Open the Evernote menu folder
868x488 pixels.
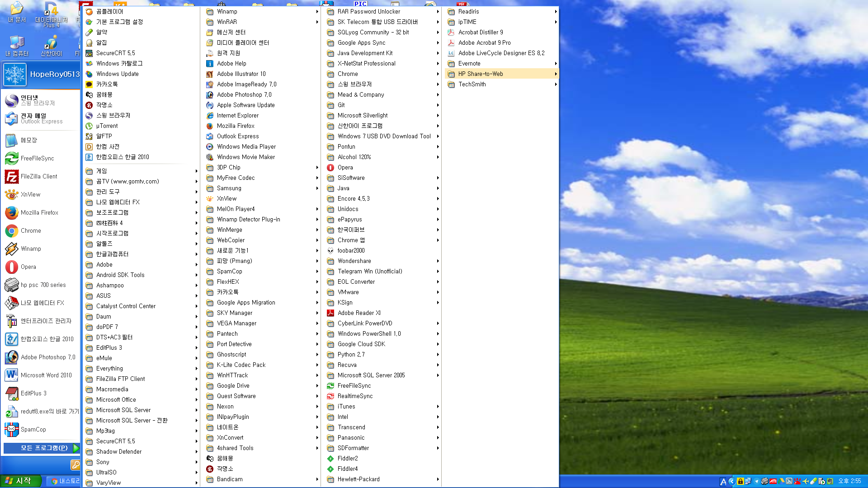point(502,63)
